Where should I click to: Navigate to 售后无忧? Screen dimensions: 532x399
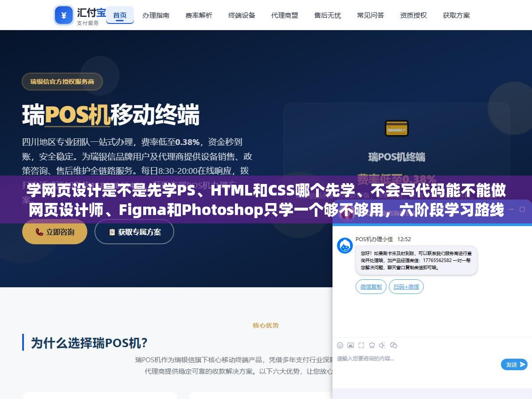328,15
